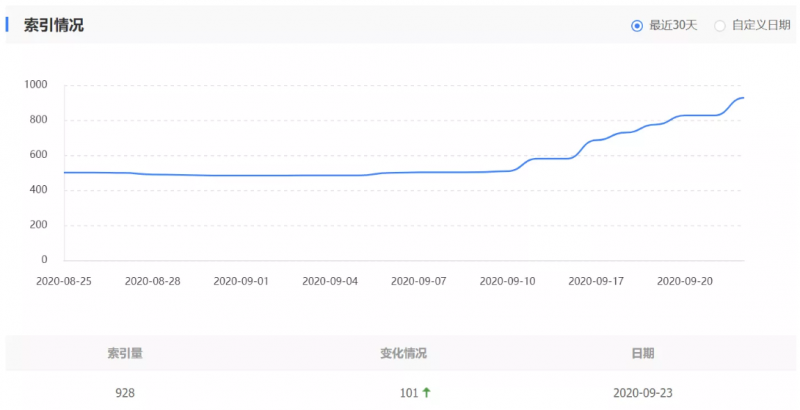Click x-axis label 2020-08-25
Viewport: 800px width, 410px height.
click(64, 281)
